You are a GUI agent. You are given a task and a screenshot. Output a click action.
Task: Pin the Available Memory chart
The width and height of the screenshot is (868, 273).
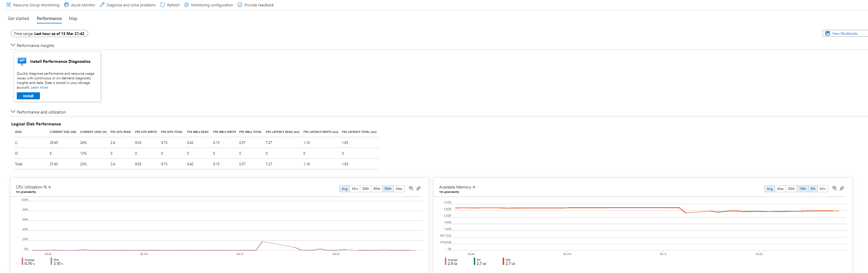842,189
